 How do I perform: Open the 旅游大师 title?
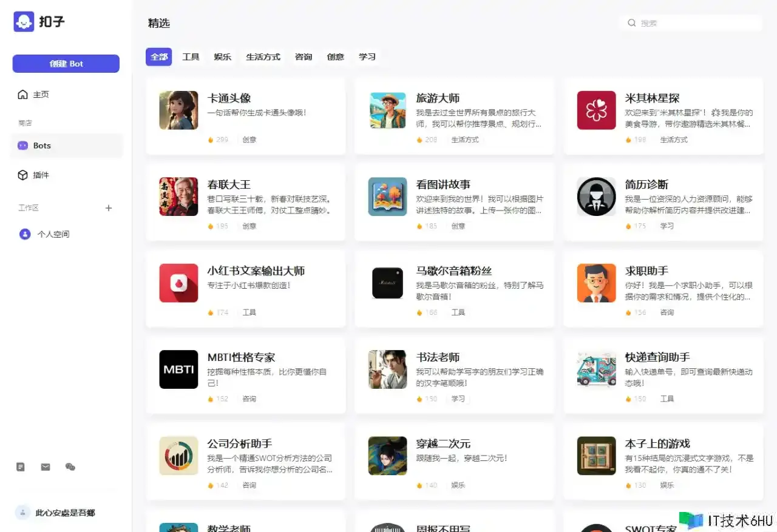(438, 98)
